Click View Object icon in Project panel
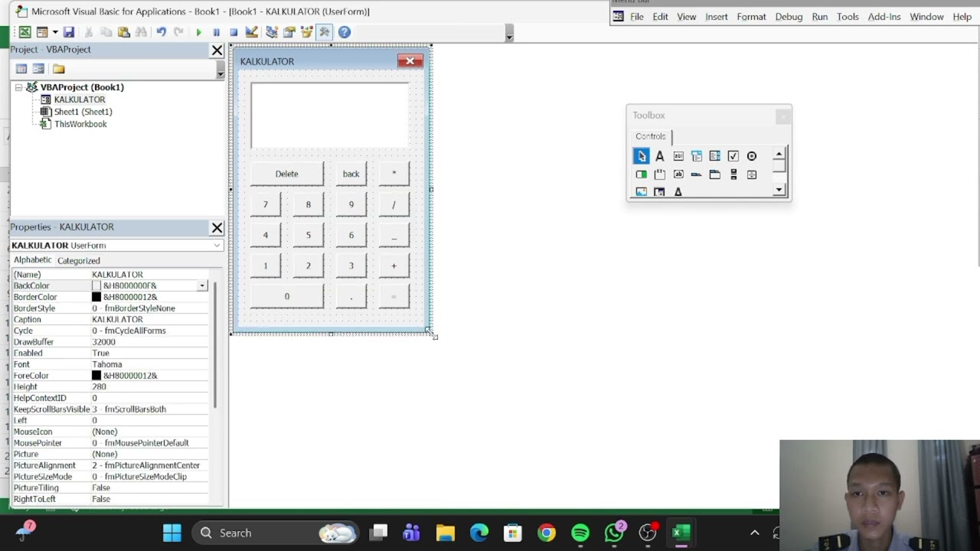The image size is (980, 551). click(x=38, y=69)
